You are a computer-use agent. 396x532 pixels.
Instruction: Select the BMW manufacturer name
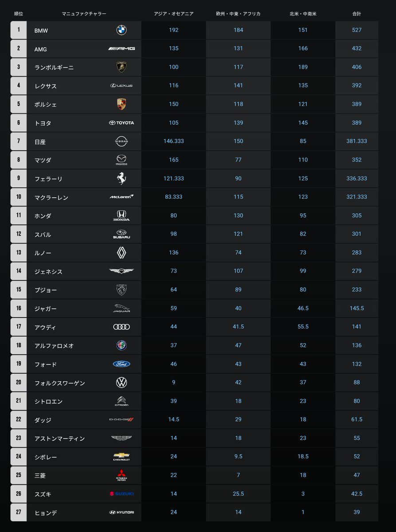pyautogui.click(x=41, y=31)
